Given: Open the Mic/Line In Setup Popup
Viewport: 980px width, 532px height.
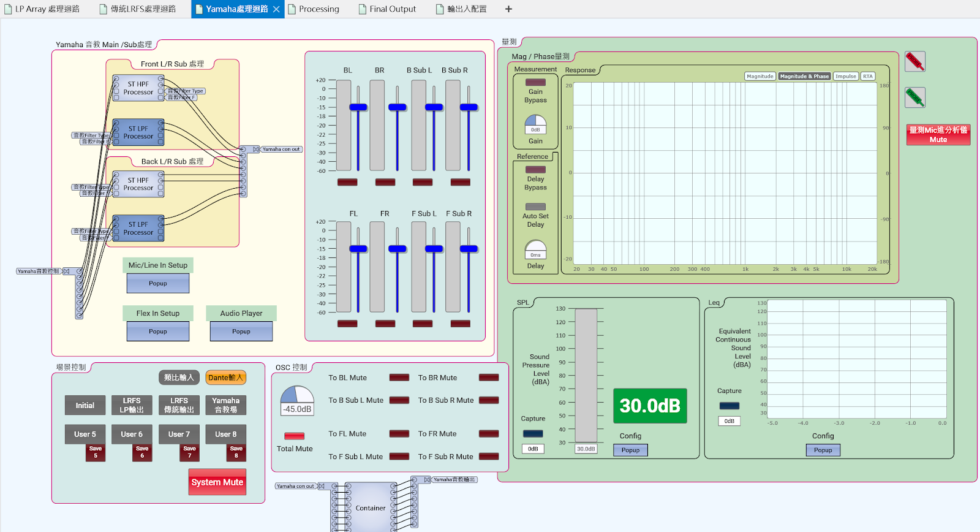Looking at the screenshot, I should tap(158, 283).
